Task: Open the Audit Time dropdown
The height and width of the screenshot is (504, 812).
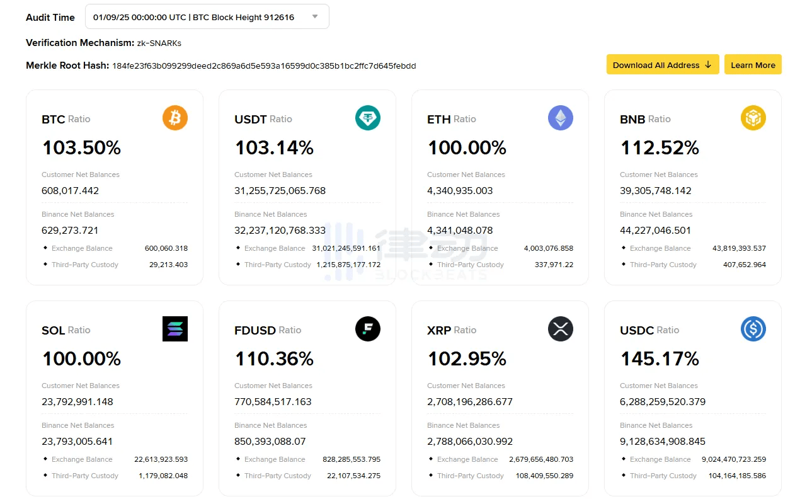Action: click(207, 17)
